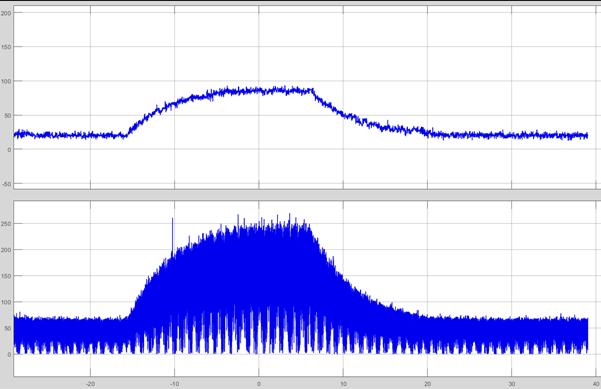This screenshot has height=389, width=601.
Task: Click the -20 x-axis tick label
Action: 90,384
